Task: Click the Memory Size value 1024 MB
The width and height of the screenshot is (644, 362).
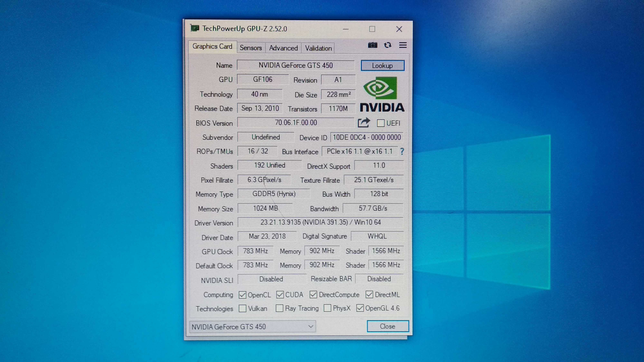Action: 265,208
